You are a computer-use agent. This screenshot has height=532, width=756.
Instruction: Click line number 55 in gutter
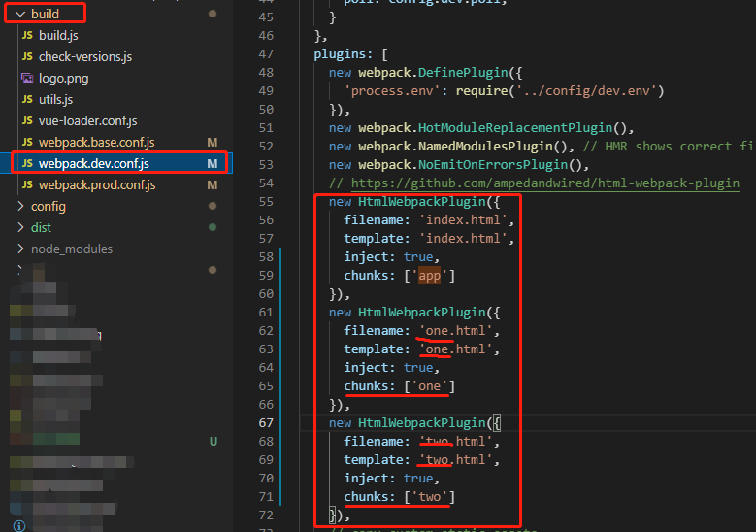coord(266,202)
